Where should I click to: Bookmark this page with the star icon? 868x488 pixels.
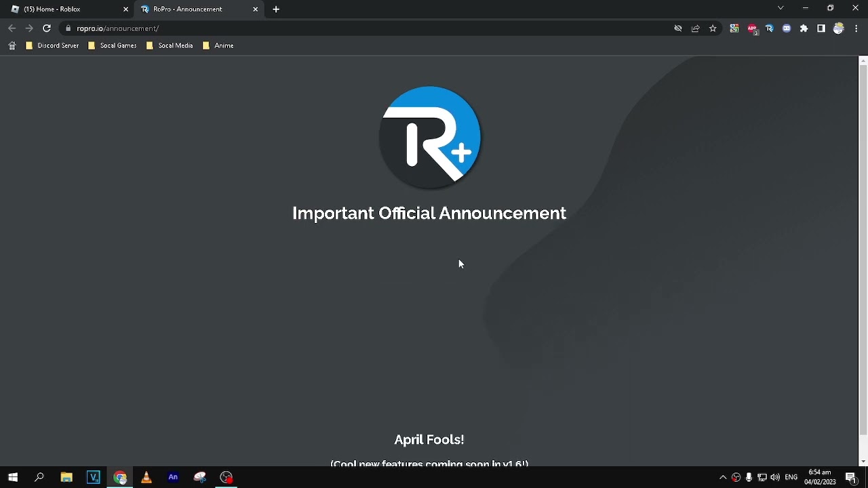pos(713,28)
